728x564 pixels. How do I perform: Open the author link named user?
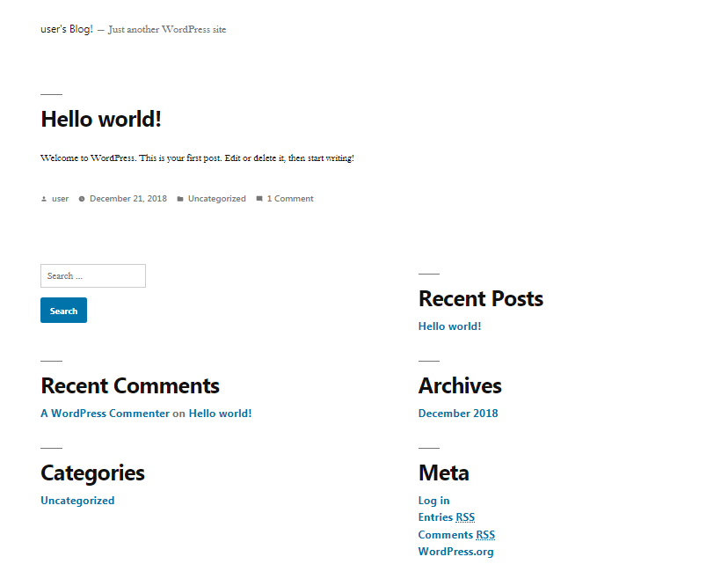click(61, 199)
